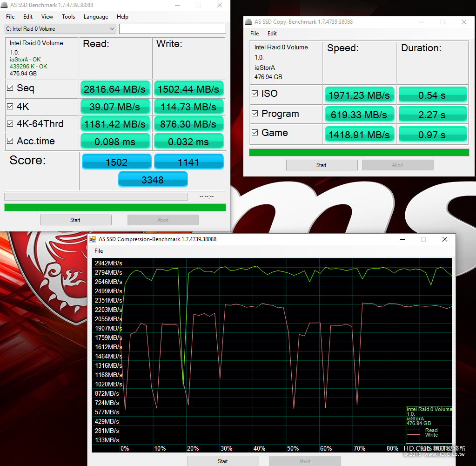
Task: Click the empty gray progress bar above the green one
Action: tap(96, 196)
